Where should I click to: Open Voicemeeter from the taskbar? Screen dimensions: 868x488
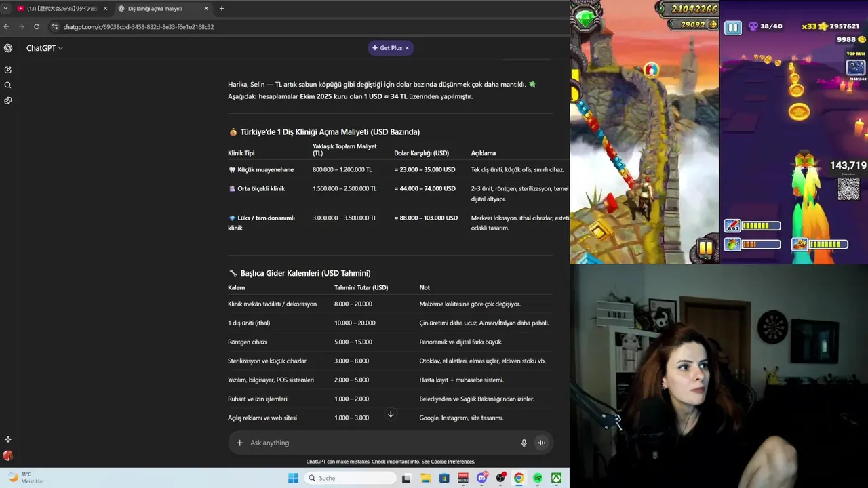[x=464, y=478]
